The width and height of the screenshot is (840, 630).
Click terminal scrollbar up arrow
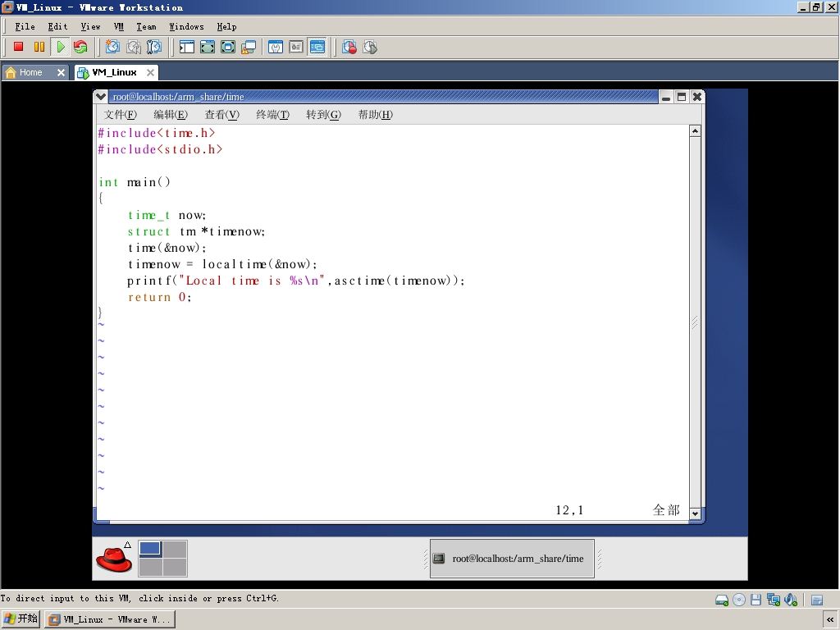pos(695,131)
